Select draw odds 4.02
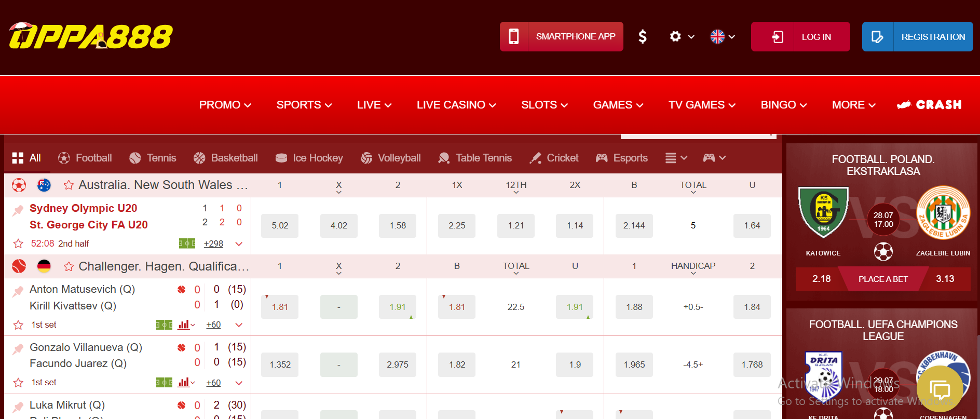 pos(339,225)
